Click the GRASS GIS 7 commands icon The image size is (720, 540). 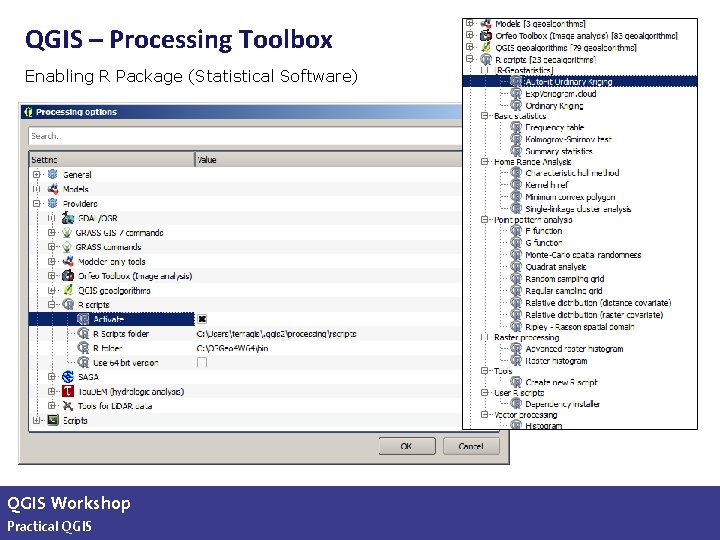click(x=67, y=232)
